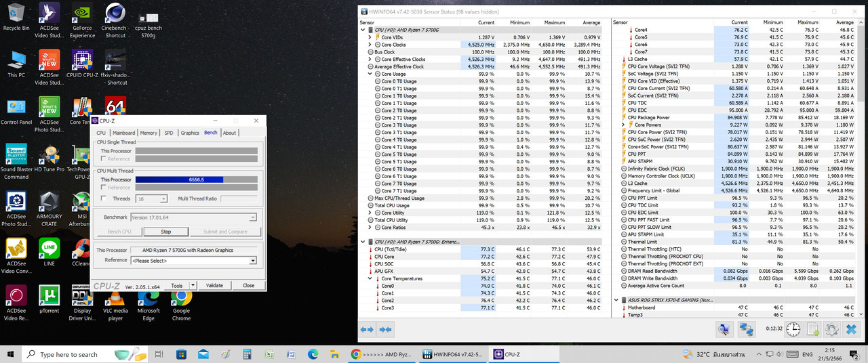Expand the Core Powers row

click(623, 125)
